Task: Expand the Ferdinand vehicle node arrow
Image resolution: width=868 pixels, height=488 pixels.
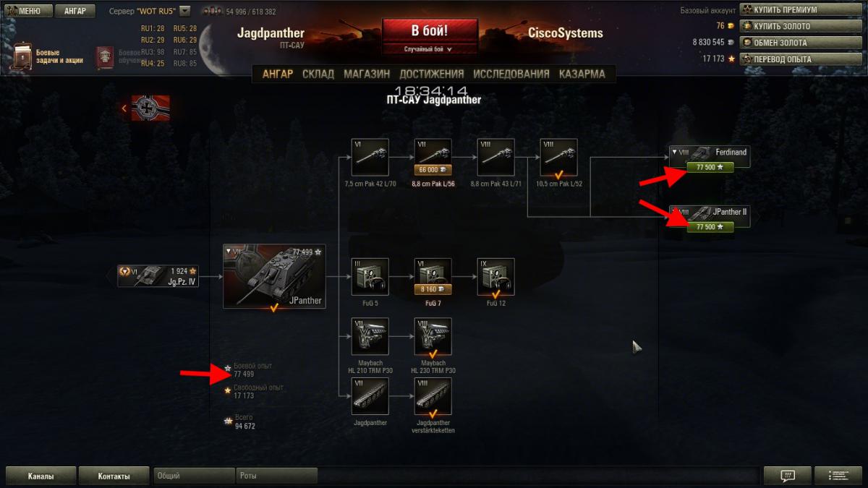Action: [x=674, y=152]
